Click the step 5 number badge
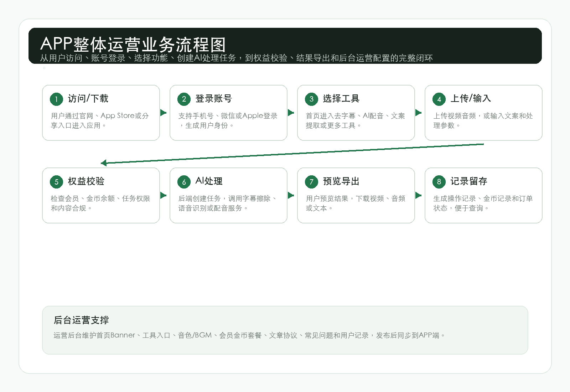570x392 pixels. tap(56, 182)
